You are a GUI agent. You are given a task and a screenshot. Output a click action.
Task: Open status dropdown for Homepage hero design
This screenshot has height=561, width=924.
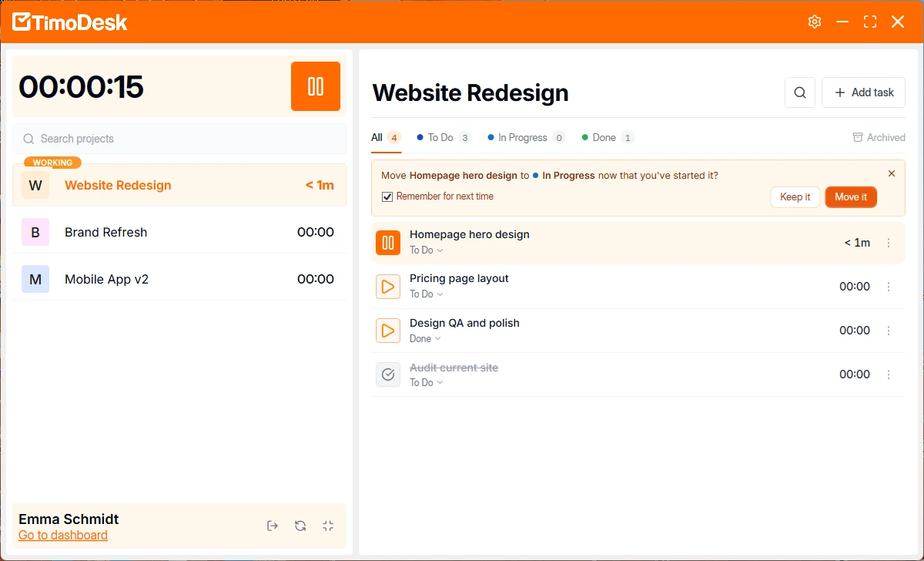coord(427,250)
